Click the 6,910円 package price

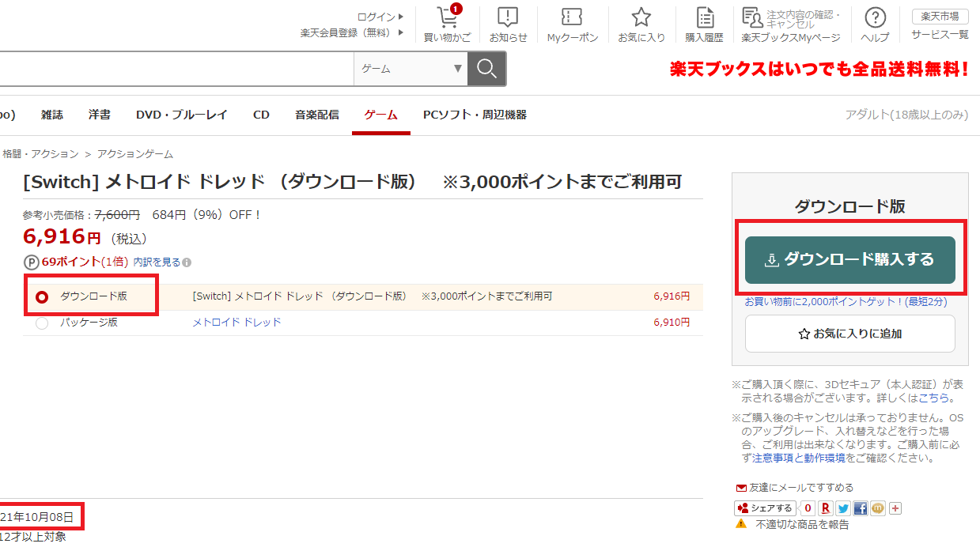pos(672,323)
